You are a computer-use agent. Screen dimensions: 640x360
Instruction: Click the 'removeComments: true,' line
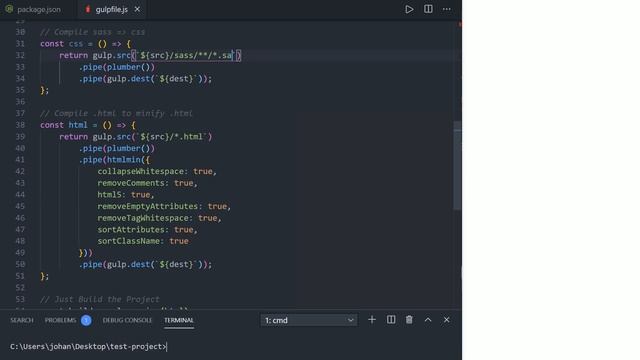tap(147, 183)
